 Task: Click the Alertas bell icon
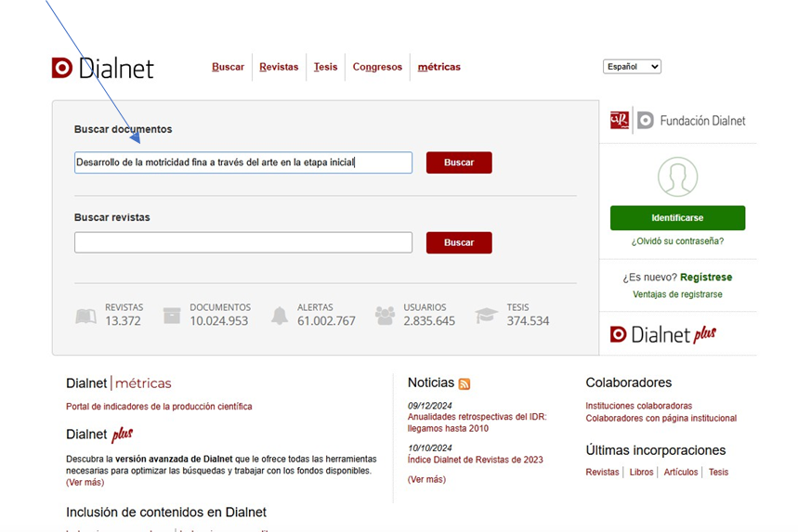click(x=279, y=316)
